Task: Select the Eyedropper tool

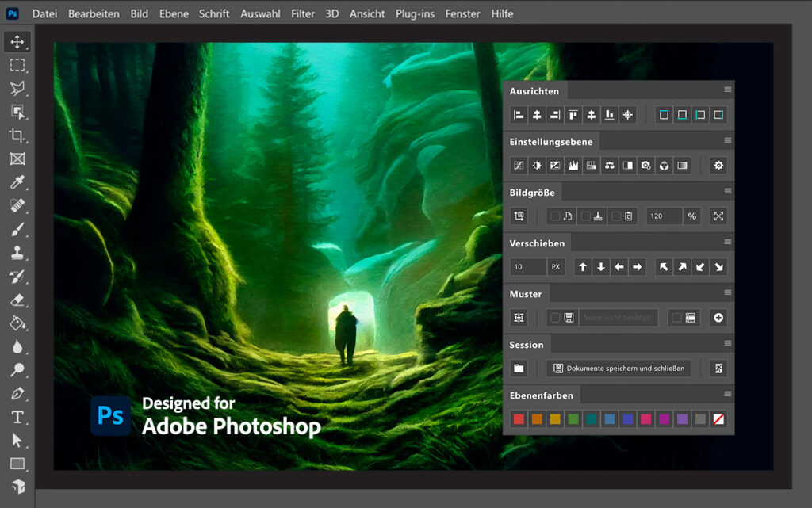Action: [17, 182]
